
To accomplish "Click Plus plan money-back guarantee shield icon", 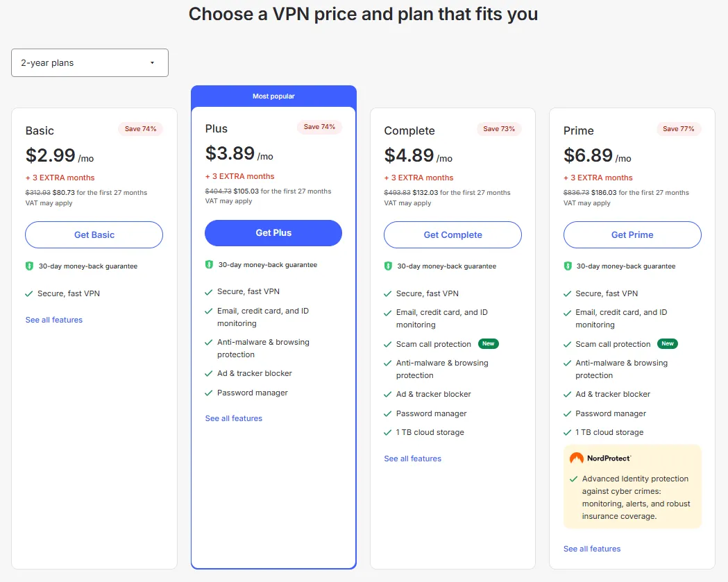I will (x=209, y=265).
